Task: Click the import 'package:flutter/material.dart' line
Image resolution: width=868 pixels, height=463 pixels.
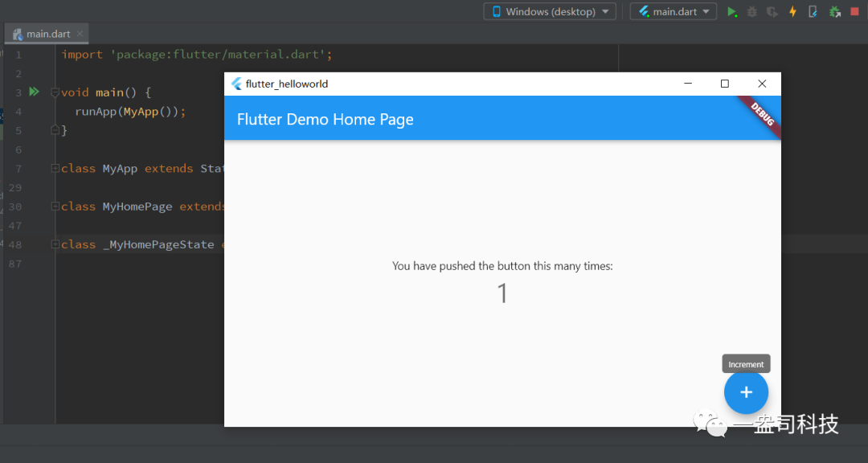Action: pos(197,55)
